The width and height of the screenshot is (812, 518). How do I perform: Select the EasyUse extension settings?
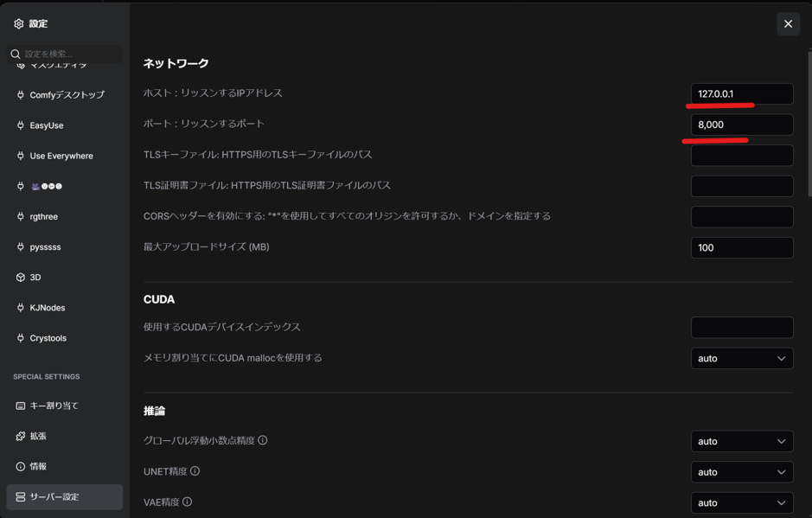47,125
